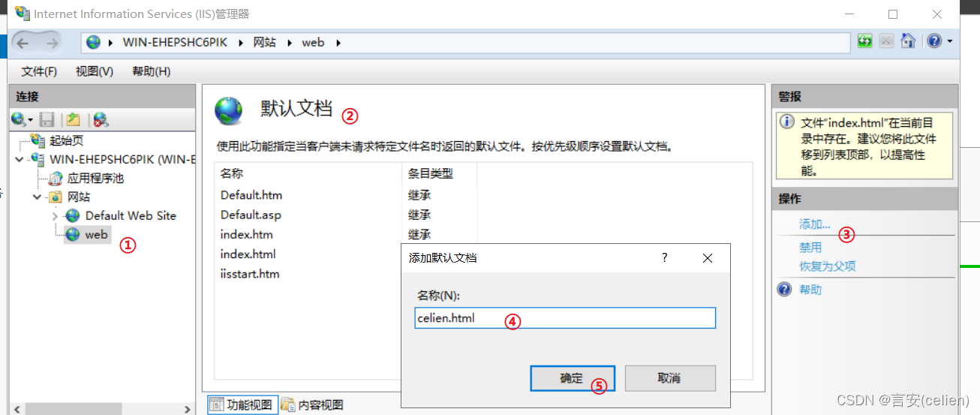Expand the Default Web Site node
Screen dimensions: 980x415
[55, 216]
